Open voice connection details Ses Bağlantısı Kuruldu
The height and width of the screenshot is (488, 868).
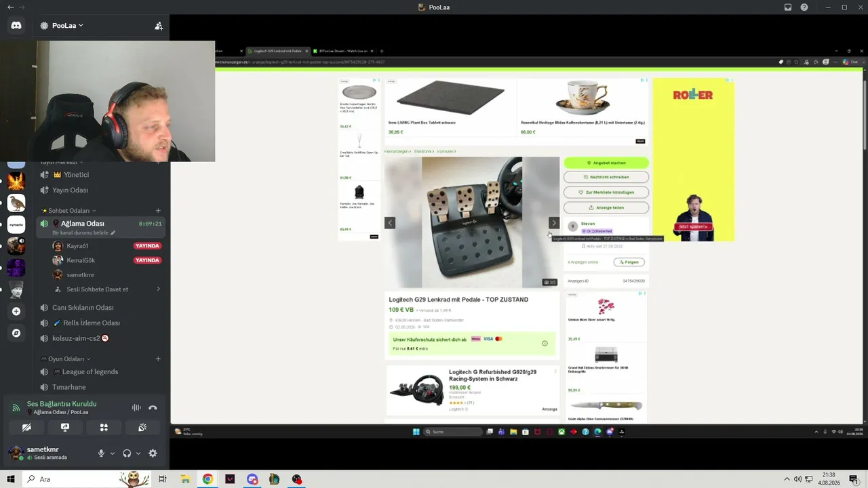click(61, 404)
